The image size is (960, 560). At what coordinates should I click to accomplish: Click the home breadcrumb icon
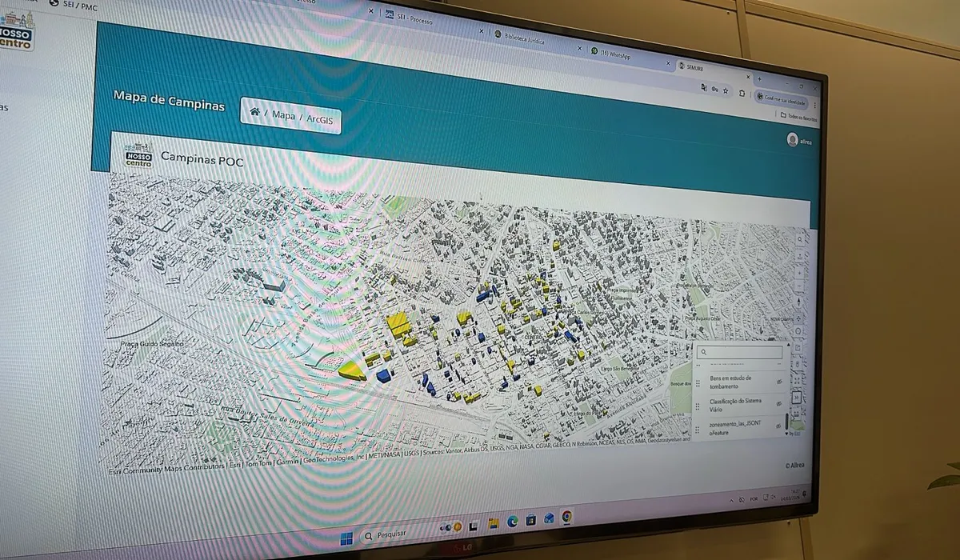tap(254, 114)
